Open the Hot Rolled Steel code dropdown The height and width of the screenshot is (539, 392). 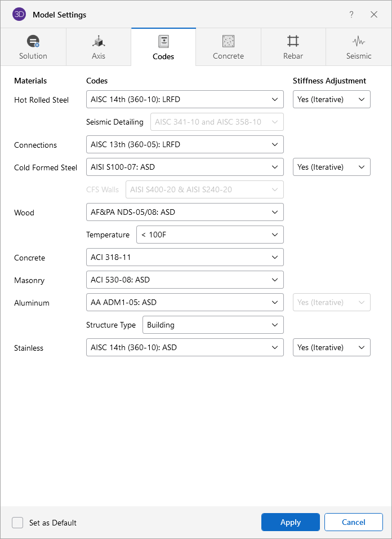click(185, 99)
